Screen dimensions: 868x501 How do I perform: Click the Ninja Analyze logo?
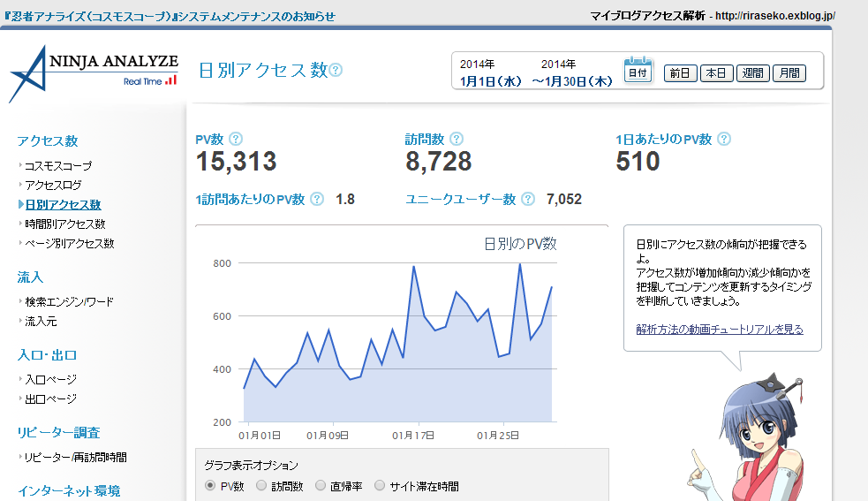pyautogui.click(x=93, y=73)
